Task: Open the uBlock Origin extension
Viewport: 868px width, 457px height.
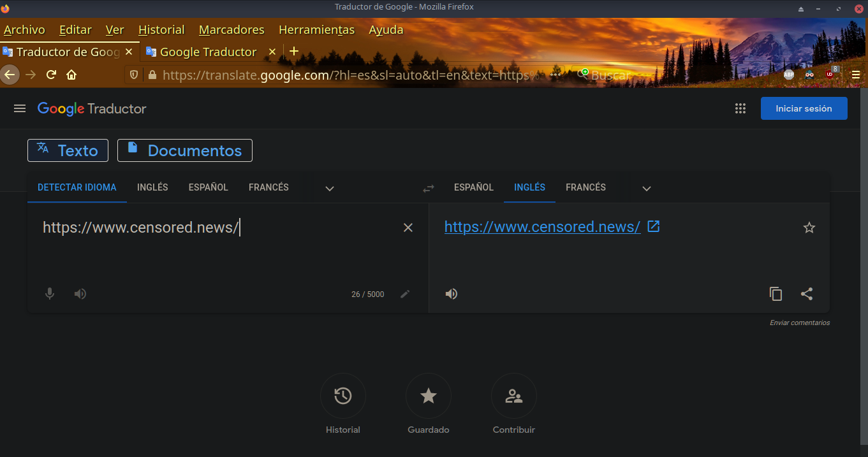Action: 830,73
